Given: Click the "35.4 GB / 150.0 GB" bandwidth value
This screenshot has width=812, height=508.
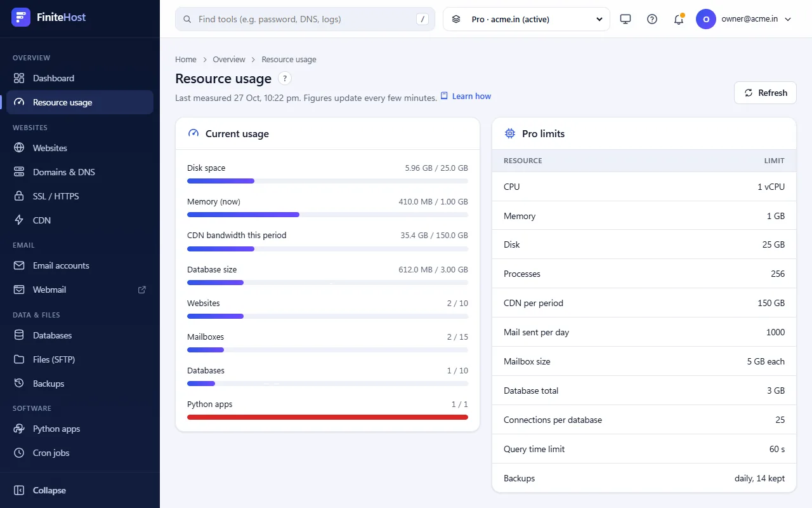Looking at the screenshot, I should click(x=434, y=236).
